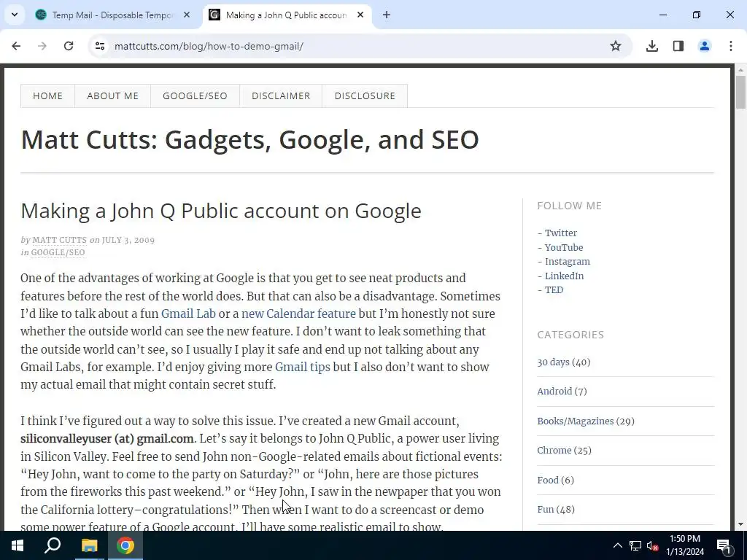Open the DISCLAIMER menu item
747x560 pixels.
(x=281, y=96)
